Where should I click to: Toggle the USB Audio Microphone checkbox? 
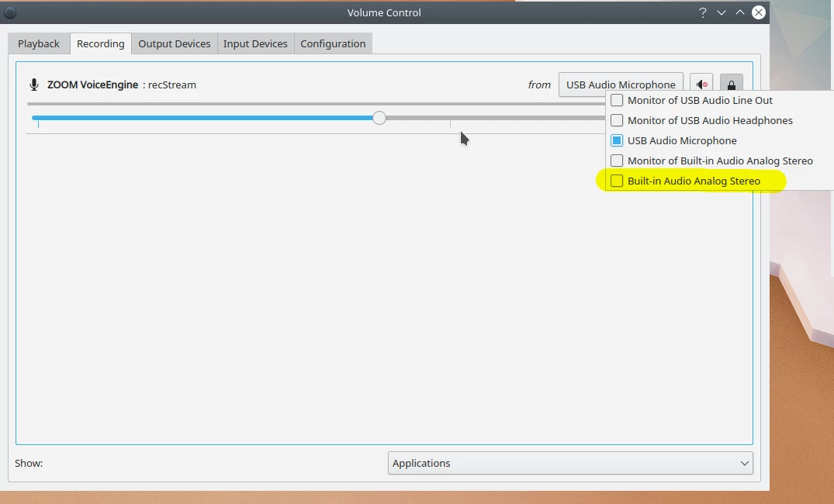[617, 140]
